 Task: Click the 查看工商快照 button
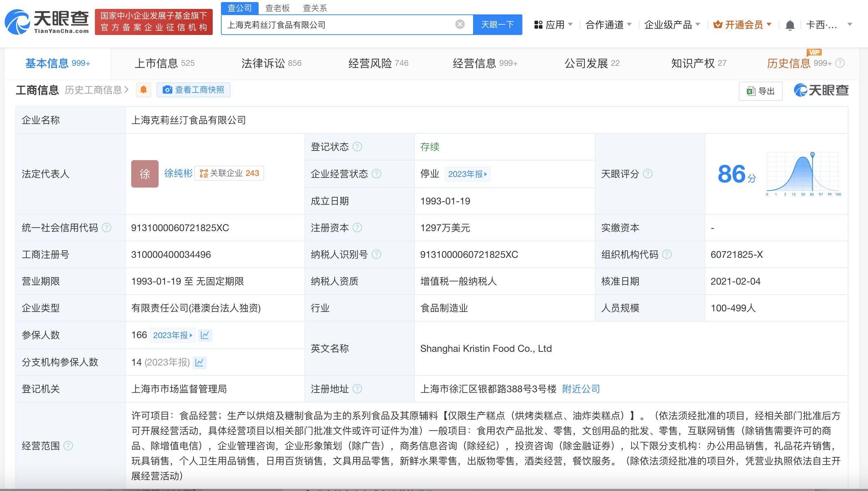pos(194,90)
